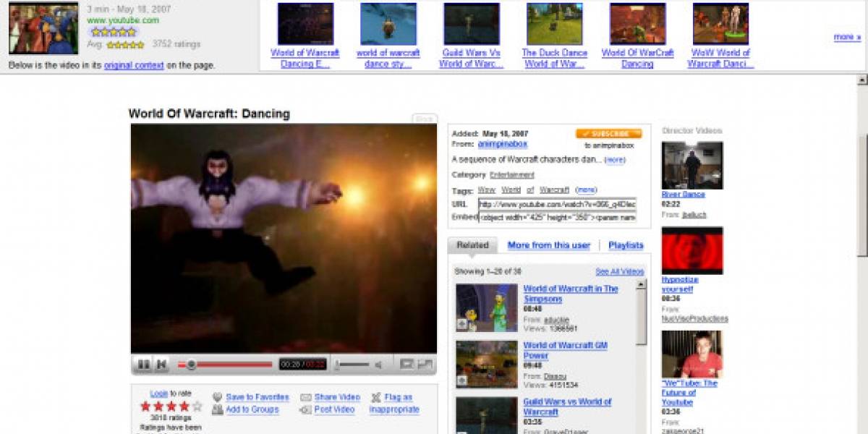Select the video URL text field

point(557,205)
